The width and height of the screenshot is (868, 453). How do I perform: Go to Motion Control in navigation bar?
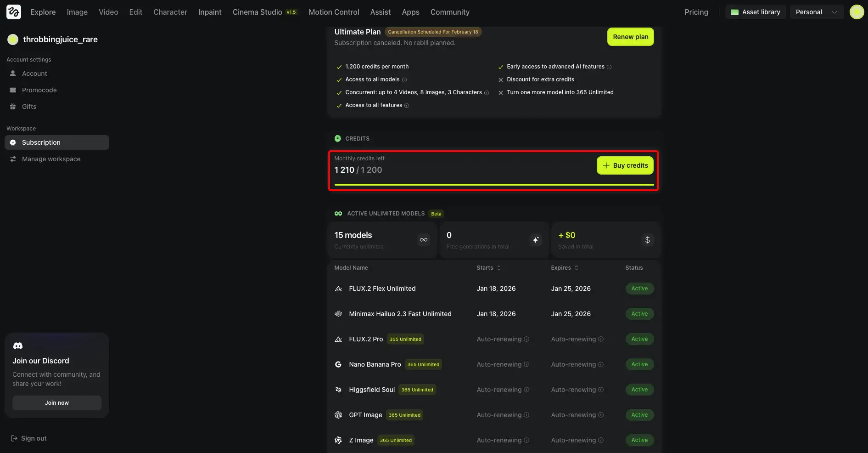tap(334, 12)
